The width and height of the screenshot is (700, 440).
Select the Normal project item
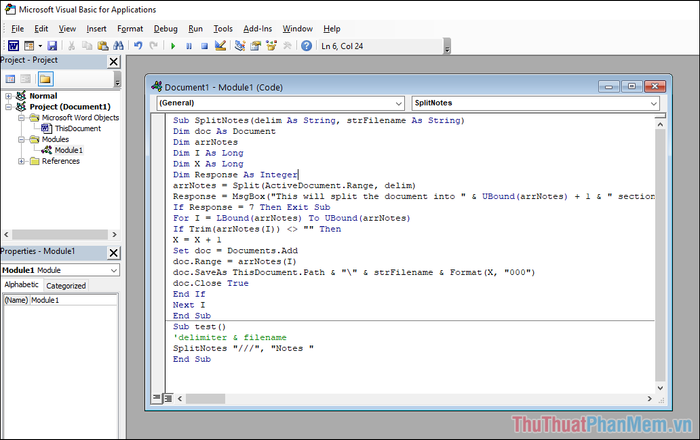[43, 96]
